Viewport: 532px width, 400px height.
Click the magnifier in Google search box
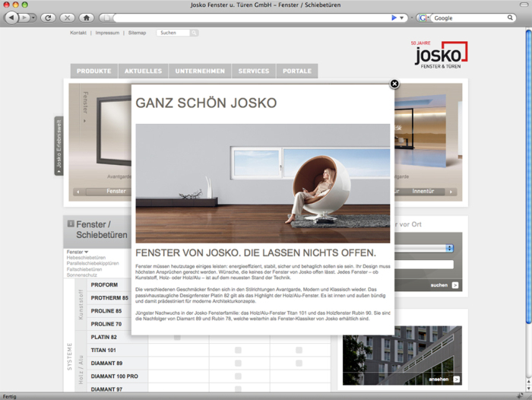click(x=510, y=17)
